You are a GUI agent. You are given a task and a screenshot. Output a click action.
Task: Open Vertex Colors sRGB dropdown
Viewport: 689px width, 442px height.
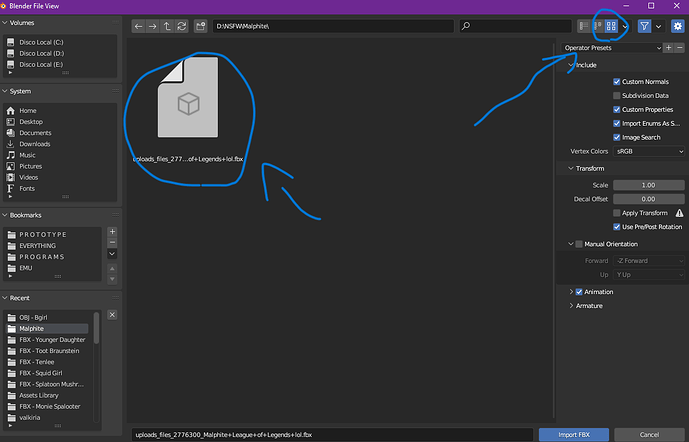pos(649,151)
